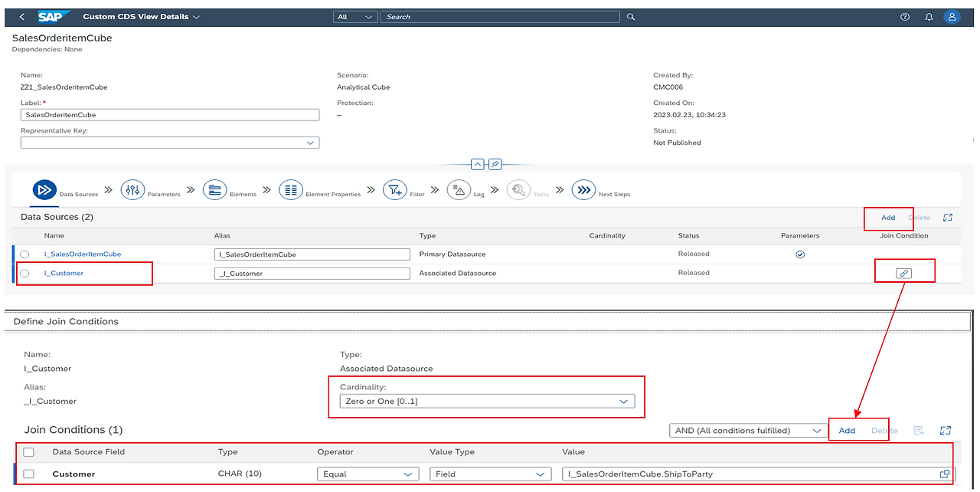The width and height of the screenshot is (980, 492).
Task: Open the AND (All conditions fulfilled) dropdown
Action: tap(748, 431)
